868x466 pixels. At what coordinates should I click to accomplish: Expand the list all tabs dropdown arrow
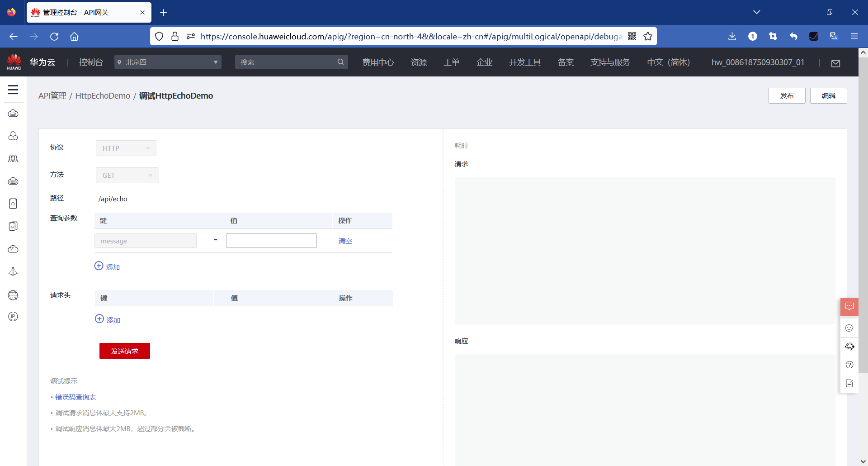tap(757, 12)
